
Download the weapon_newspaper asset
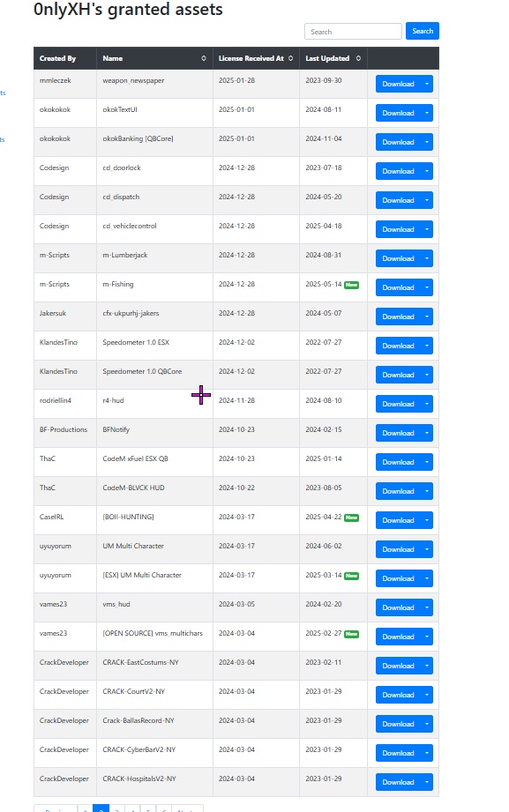pyautogui.click(x=398, y=84)
